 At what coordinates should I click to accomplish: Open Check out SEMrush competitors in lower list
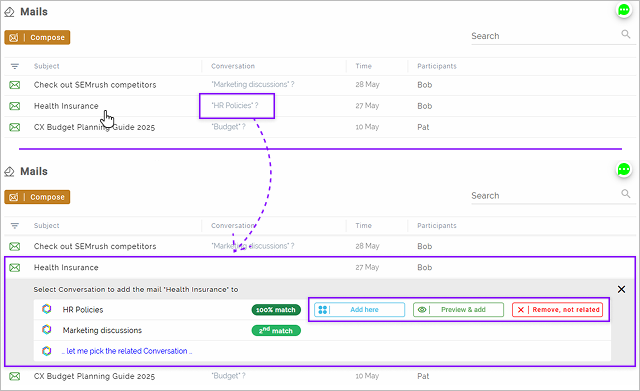point(95,247)
